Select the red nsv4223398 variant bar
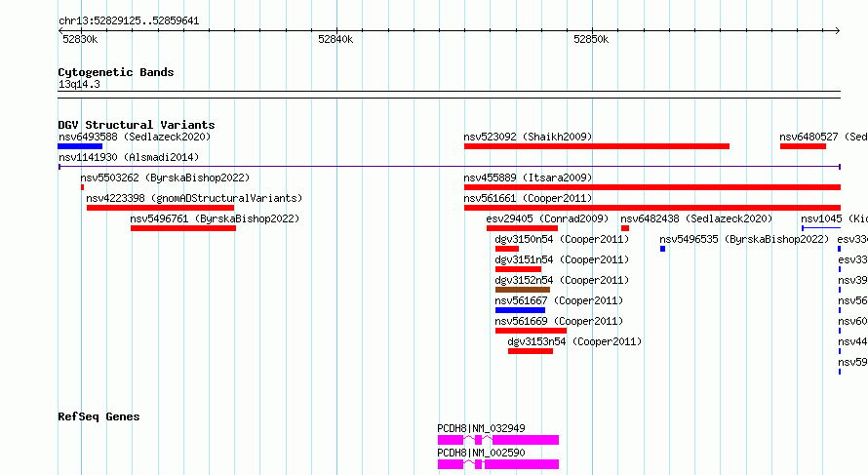Viewport: 868px width, 475px height. [x=161, y=208]
